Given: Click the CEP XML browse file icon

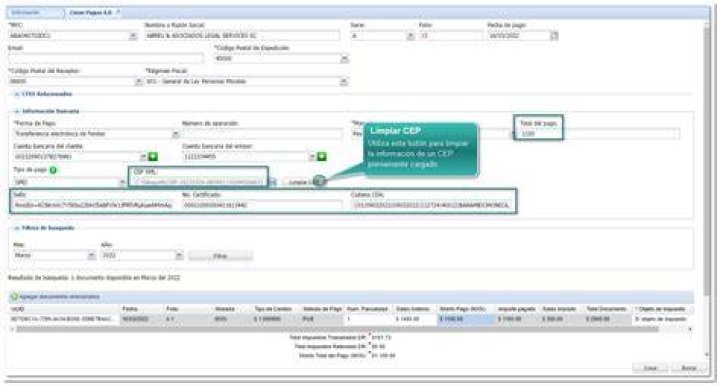Looking at the screenshot, I should pos(272,182).
